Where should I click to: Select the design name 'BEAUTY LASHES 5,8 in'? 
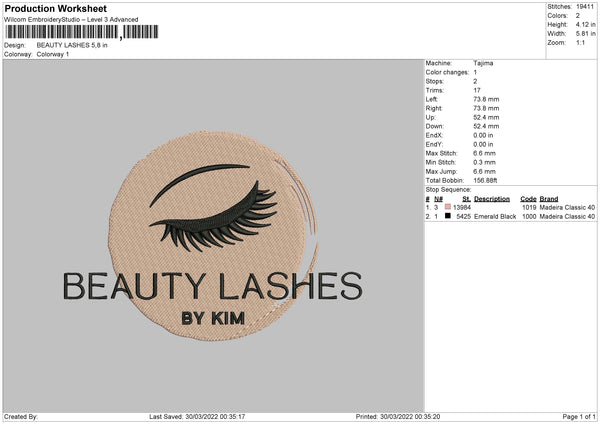click(72, 45)
